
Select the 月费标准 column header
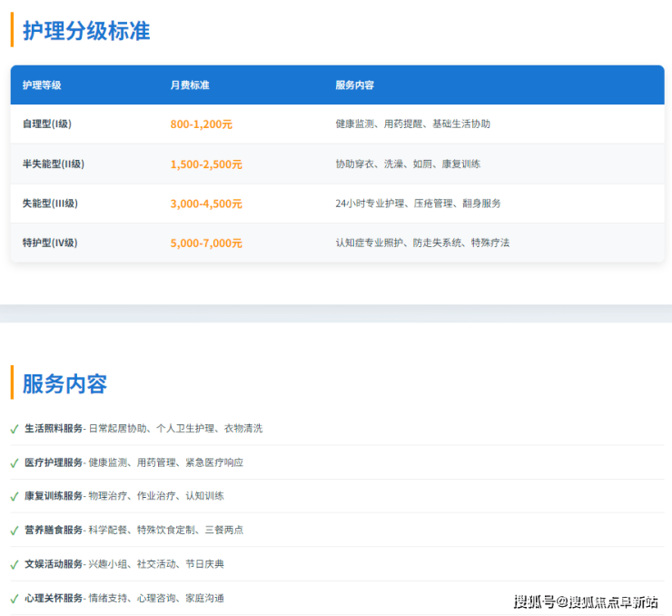190,85
